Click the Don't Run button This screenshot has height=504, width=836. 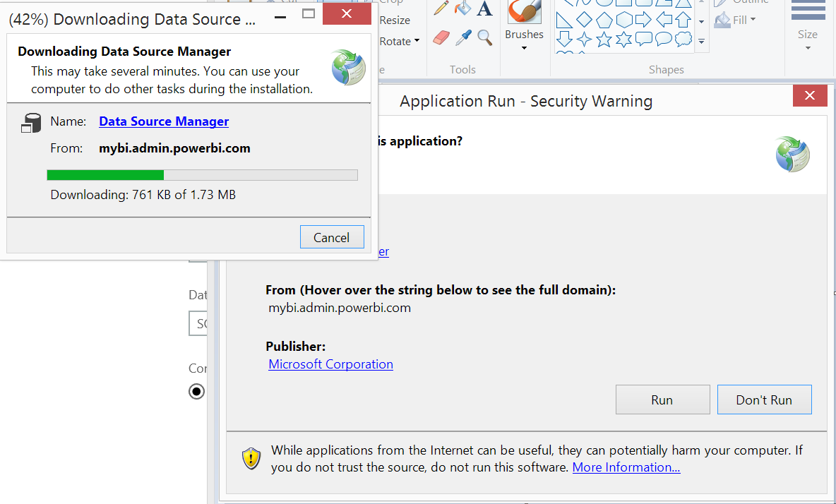[x=765, y=400]
